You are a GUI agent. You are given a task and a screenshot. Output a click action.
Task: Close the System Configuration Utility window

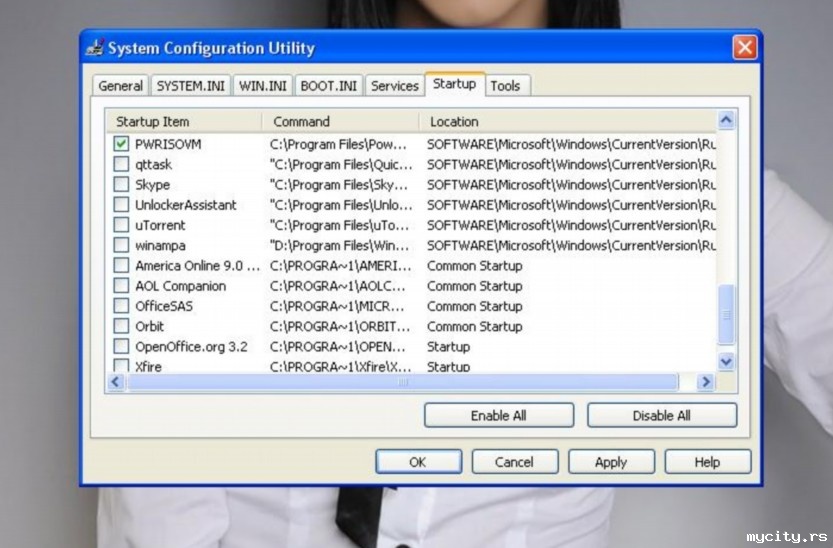744,47
